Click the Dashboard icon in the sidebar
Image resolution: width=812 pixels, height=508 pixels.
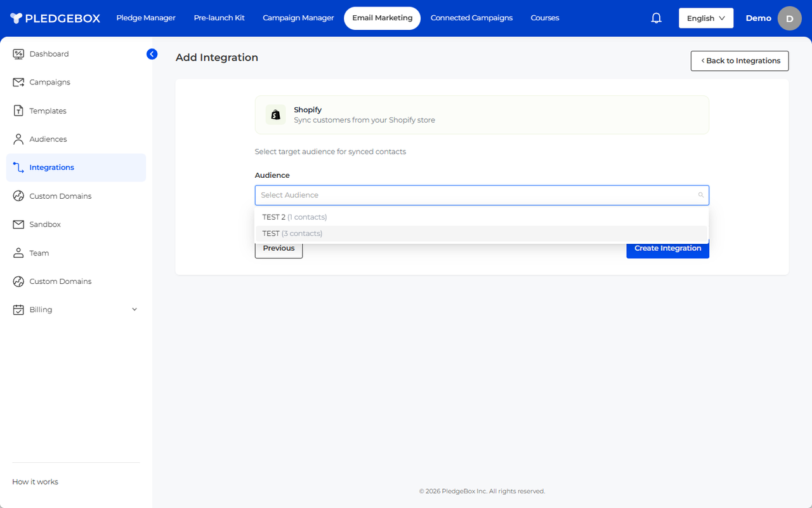click(x=18, y=54)
